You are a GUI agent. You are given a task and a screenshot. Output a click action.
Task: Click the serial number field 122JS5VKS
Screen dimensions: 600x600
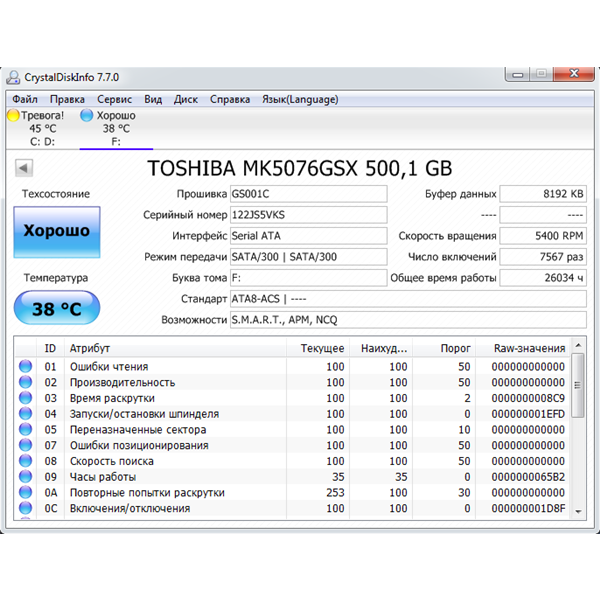pos(308,215)
